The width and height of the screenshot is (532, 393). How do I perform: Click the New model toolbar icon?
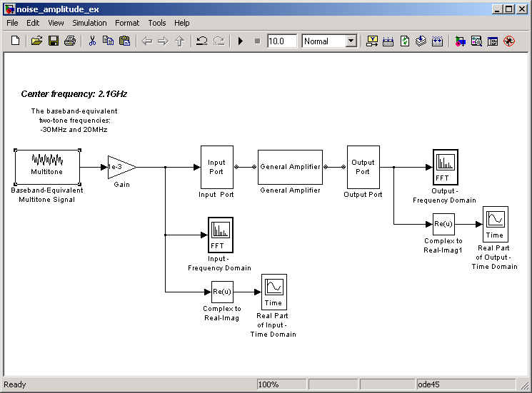[x=15, y=41]
